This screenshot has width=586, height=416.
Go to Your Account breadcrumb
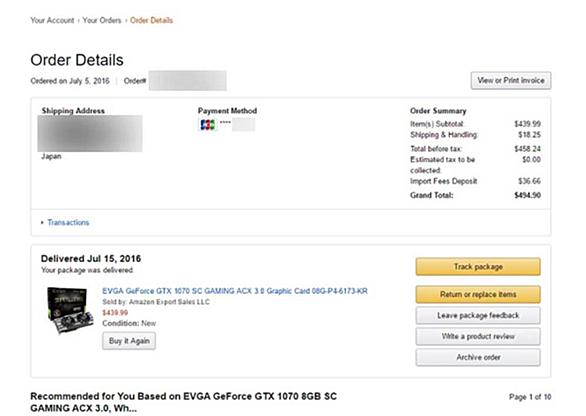point(52,20)
